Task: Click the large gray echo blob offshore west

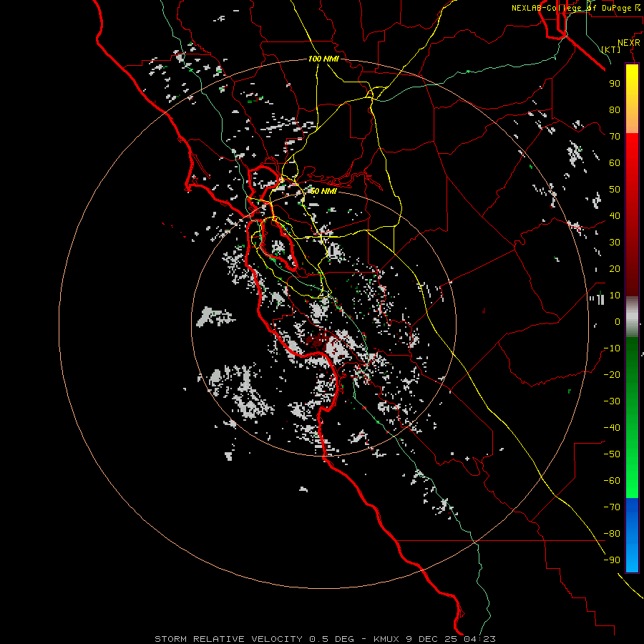Action: [214, 316]
